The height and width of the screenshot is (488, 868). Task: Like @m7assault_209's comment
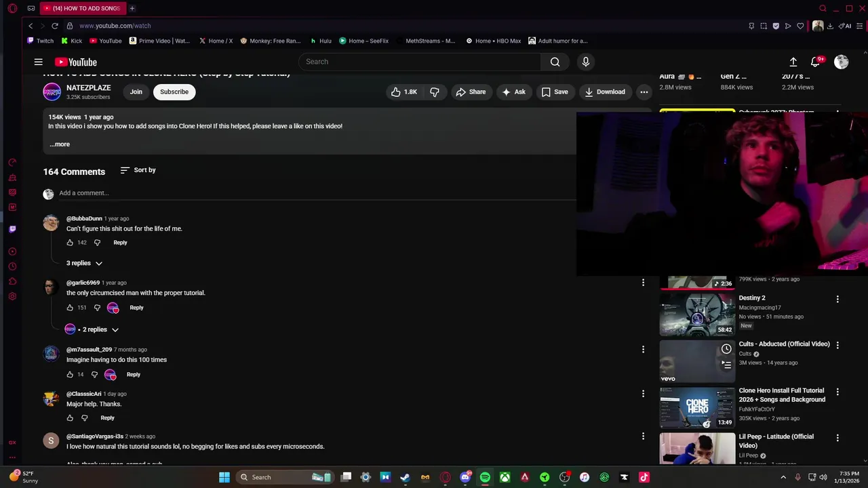(70, 375)
